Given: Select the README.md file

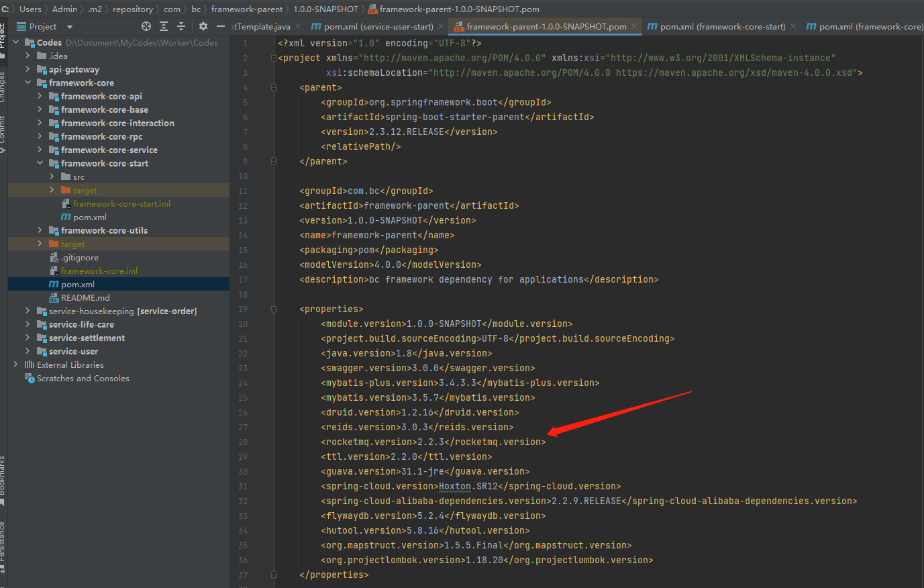Looking at the screenshot, I should click(119, 297).
